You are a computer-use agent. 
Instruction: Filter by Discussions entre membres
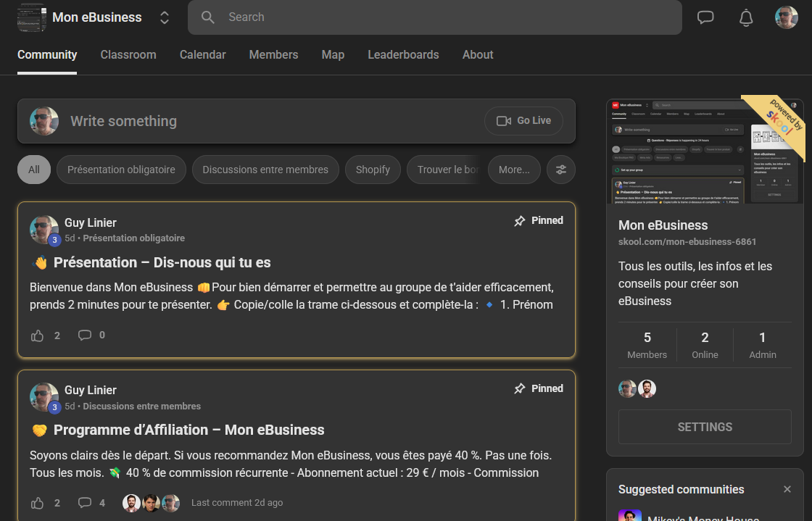[x=265, y=170]
